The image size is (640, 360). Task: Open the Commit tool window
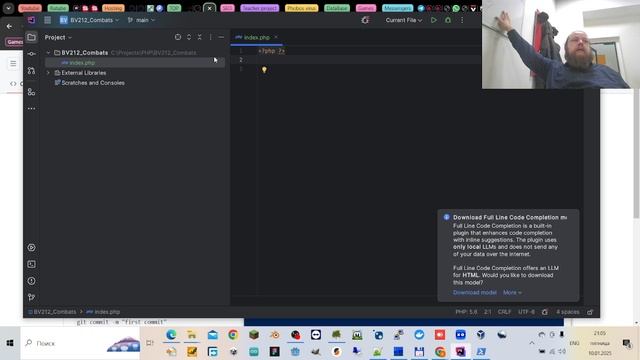[31, 54]
